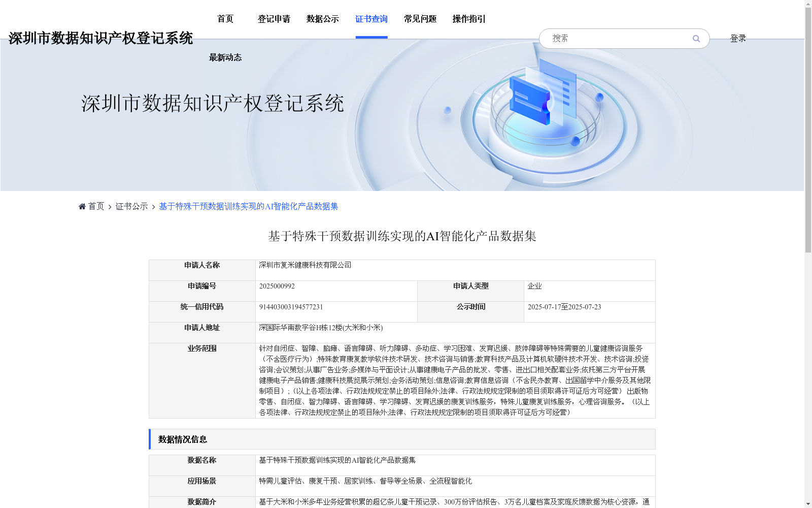
Task: Click the page heading above the table
Action: tap(402, 236)
